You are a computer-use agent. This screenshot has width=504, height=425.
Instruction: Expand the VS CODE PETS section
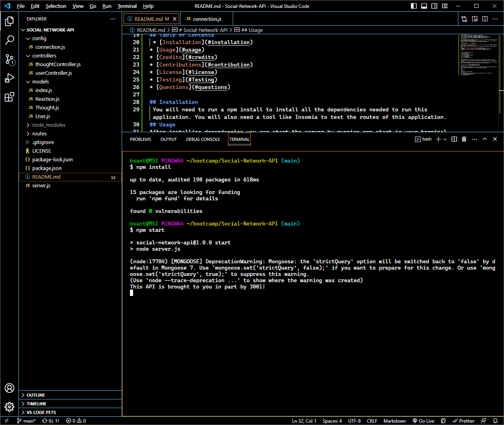(x=70, y=412)
